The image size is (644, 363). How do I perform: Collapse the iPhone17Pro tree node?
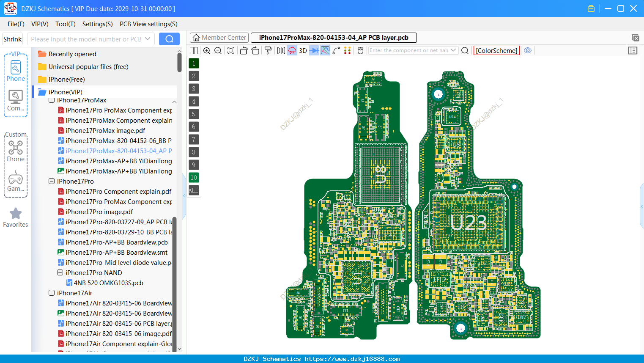click(52, 181)
